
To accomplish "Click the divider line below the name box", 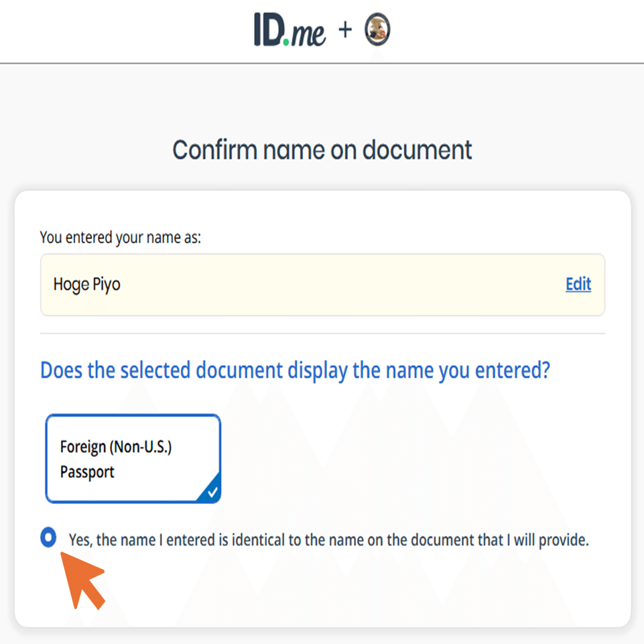I will (322, 333).
